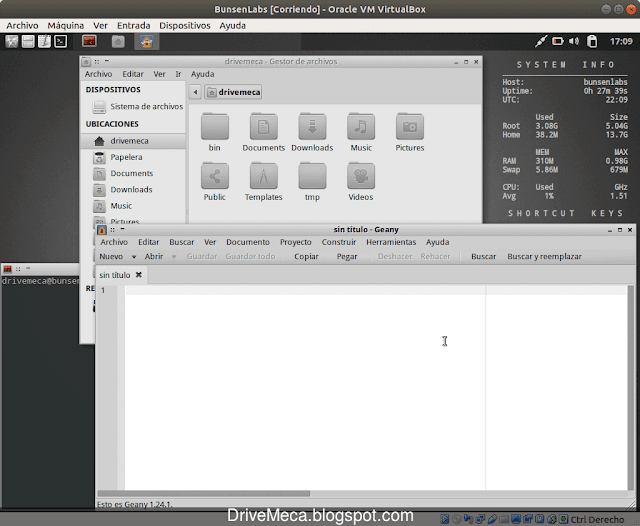This screenshot has height=526, width=640.
Task: Launch text editor from top panel
Action: coord(44,42)
